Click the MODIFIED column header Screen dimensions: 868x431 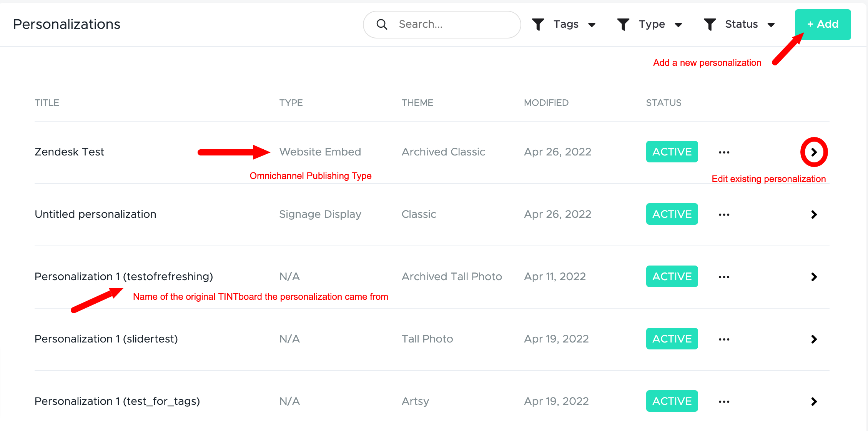(546, 103)
